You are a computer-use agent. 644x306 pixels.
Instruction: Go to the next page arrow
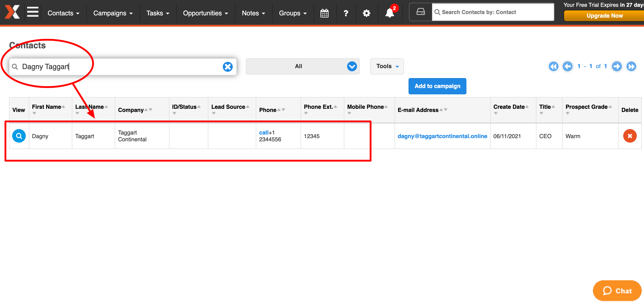point(617,66)
